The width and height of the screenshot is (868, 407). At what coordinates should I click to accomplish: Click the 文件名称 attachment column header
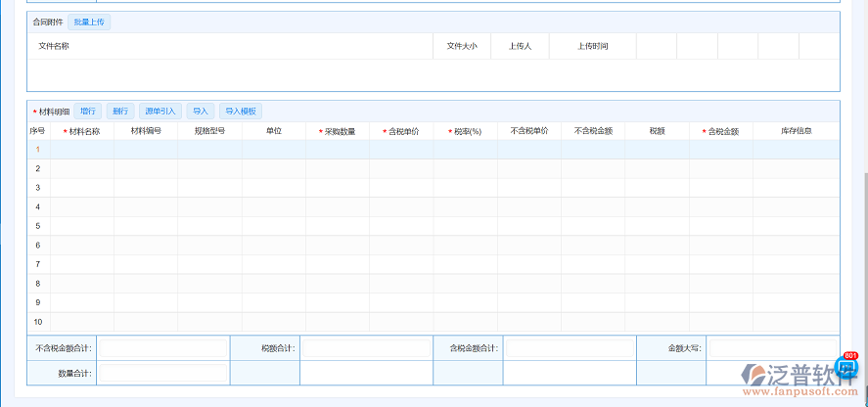tap(54, 46)
